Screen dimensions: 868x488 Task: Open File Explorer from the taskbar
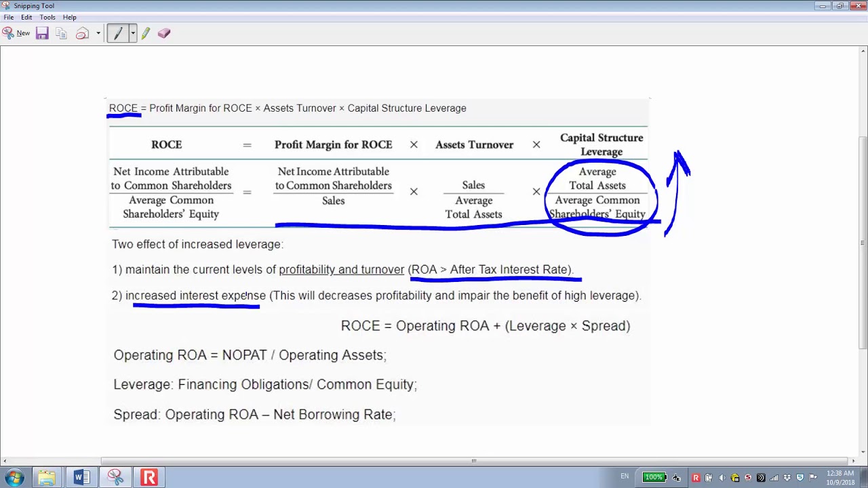(x=47, y=478)
